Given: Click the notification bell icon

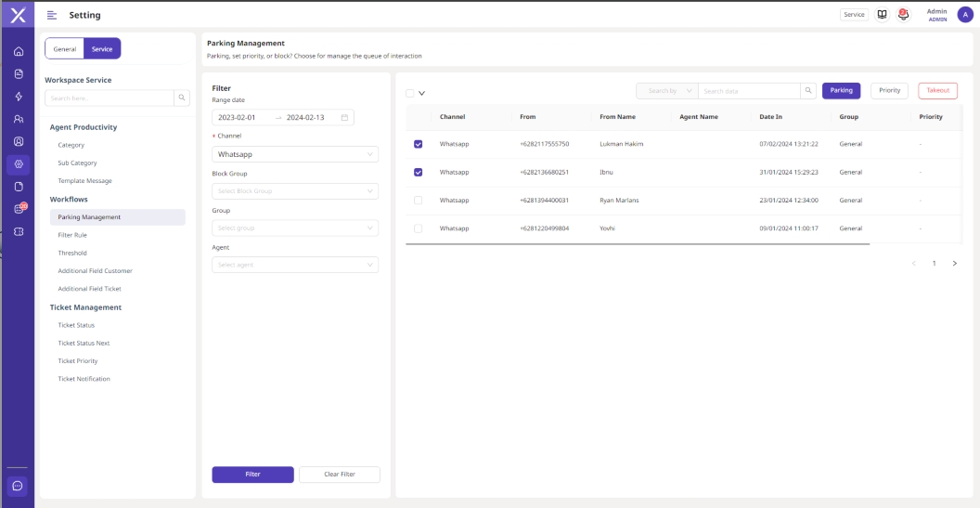Looking at the screenshot, I should pyautogui.click(x=903, y=15).
